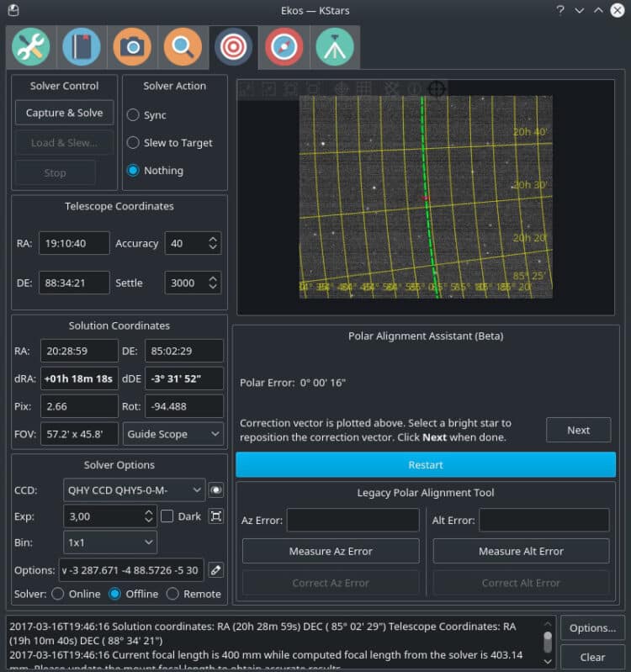The image size is (631, 672).
Task: Click the solution RA field 20:28:59
Action: coord(79,351)
